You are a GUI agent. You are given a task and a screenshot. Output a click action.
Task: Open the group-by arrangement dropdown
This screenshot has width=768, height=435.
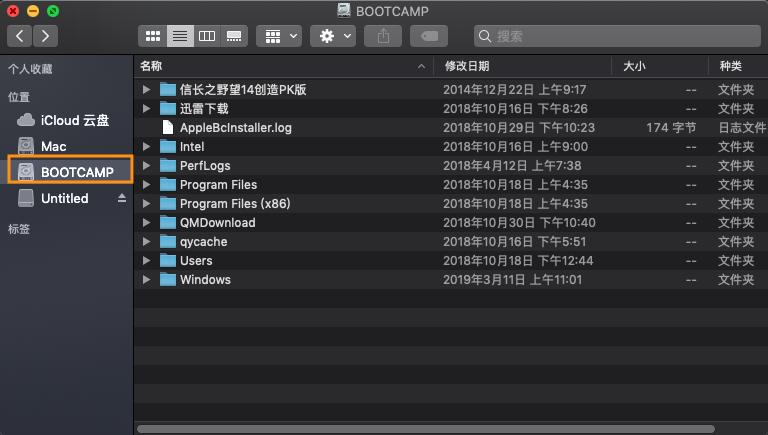281,36
